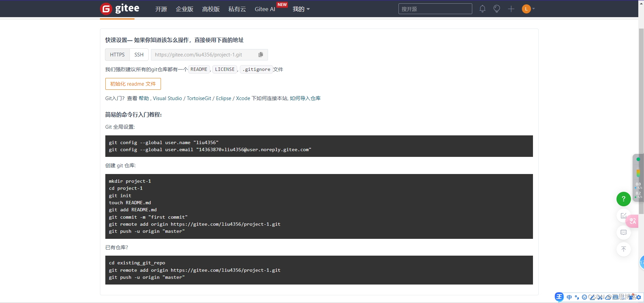
Task: Click the git init command line
Action: 120,196
